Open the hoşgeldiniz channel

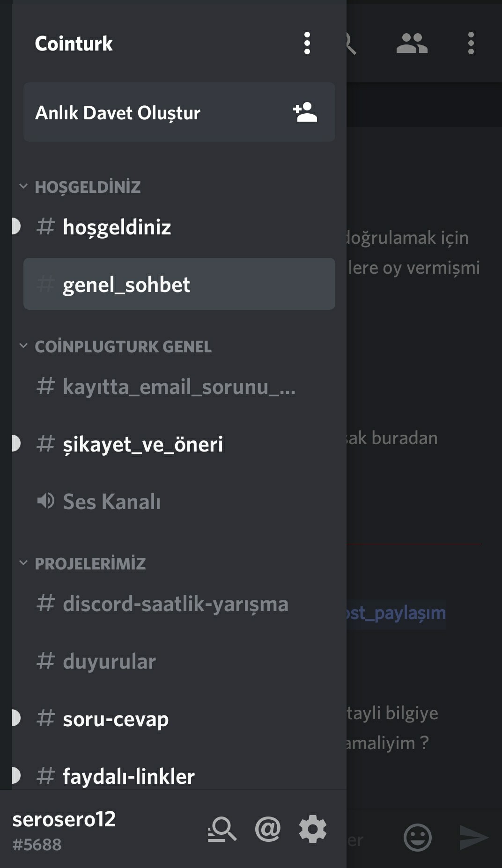click(x=117, y=227)
